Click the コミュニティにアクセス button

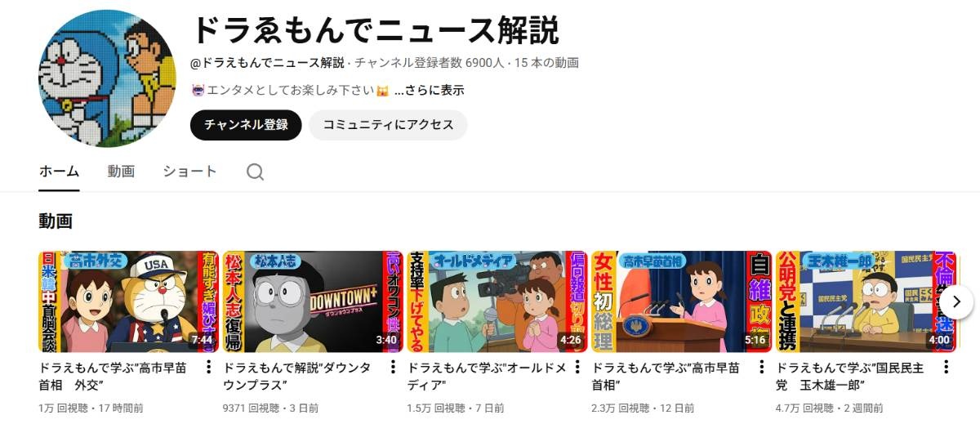388,125
